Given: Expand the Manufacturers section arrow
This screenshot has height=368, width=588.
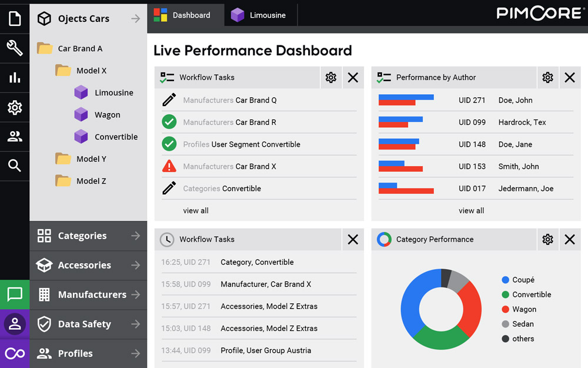Looking at the screenshot, I should [135, 294].
